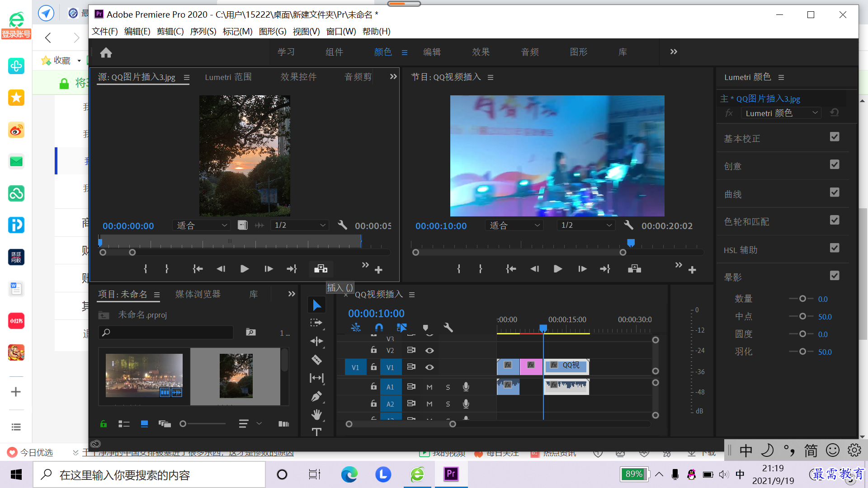
Task: Open program monitor 1/2 resolution dropdown
Action: tap(586, 225)
